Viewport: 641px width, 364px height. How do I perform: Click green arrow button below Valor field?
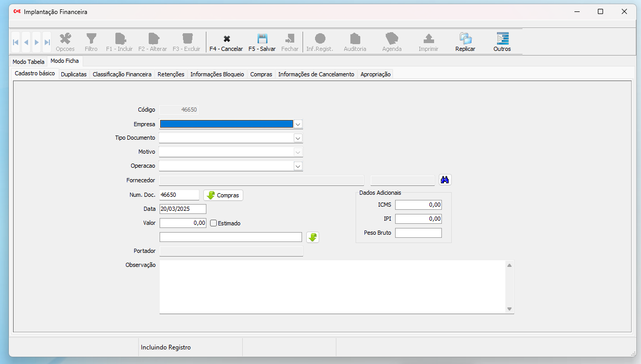click(x=312, y=237)
